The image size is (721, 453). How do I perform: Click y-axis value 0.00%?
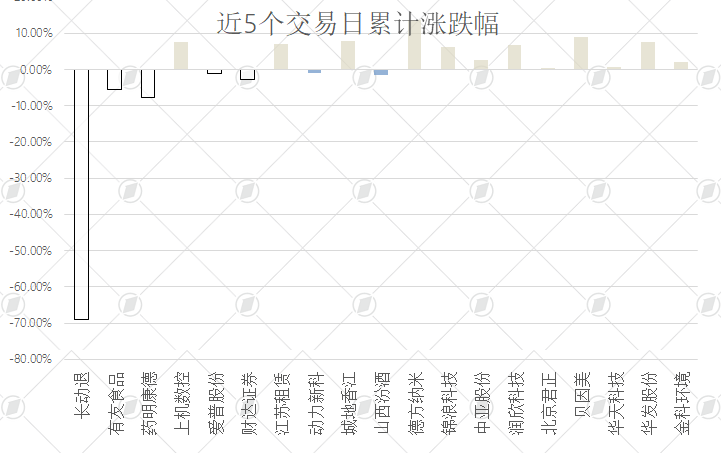click(36, 70)
